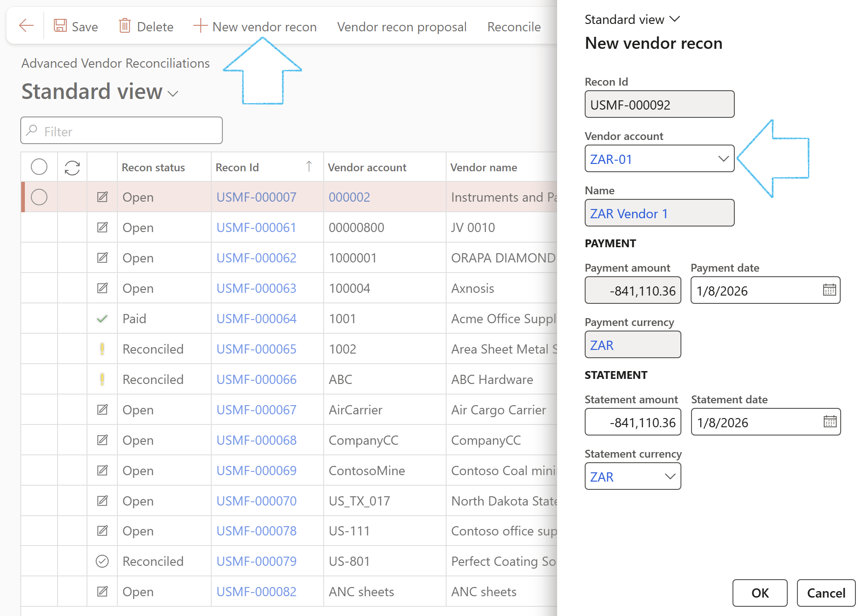Click the warning icon for USMF-000065
The image size is (866, 616).
coord(102,349)
